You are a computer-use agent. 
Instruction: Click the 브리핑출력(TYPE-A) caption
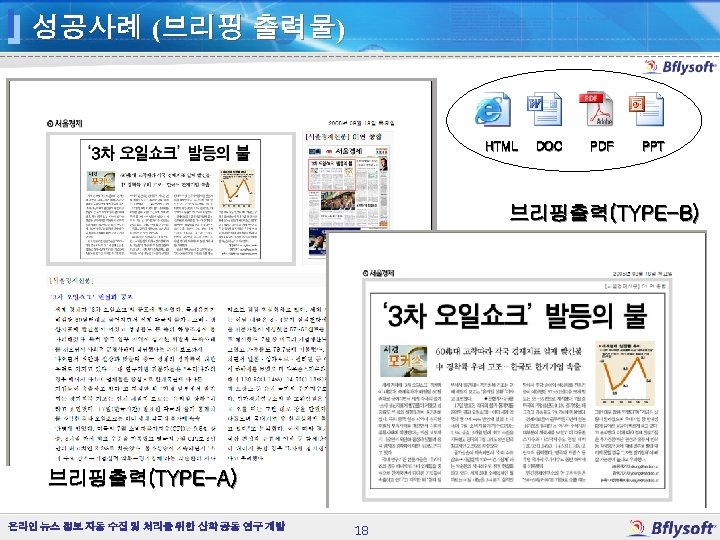click(x=143, y=478)
